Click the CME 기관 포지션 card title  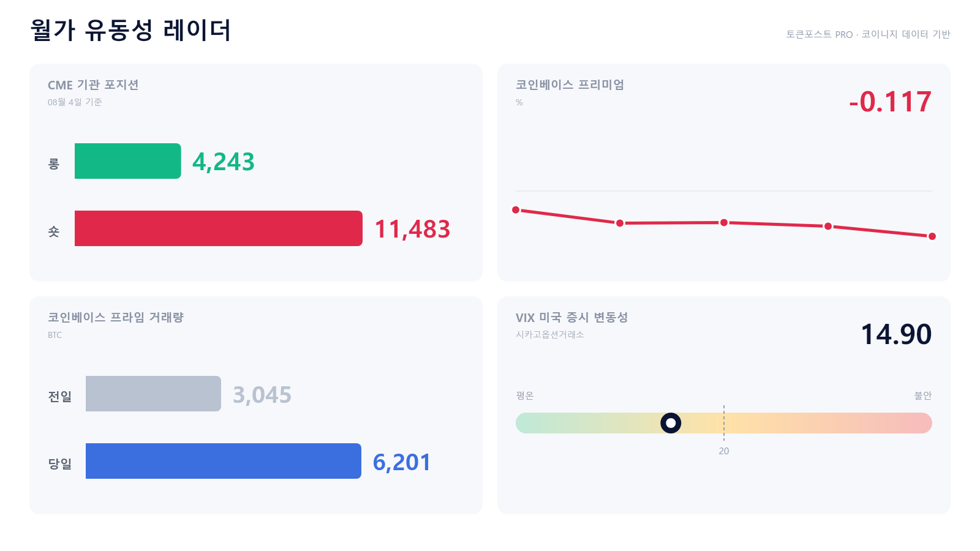[x=93, y=84]
